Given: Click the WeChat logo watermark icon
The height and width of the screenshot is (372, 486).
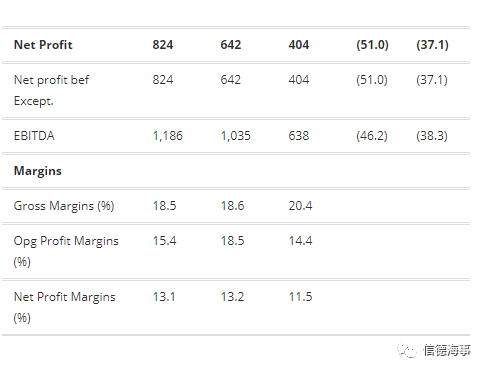Looking at the screenshot, I should pyautogui.click(x=407, y=350).
